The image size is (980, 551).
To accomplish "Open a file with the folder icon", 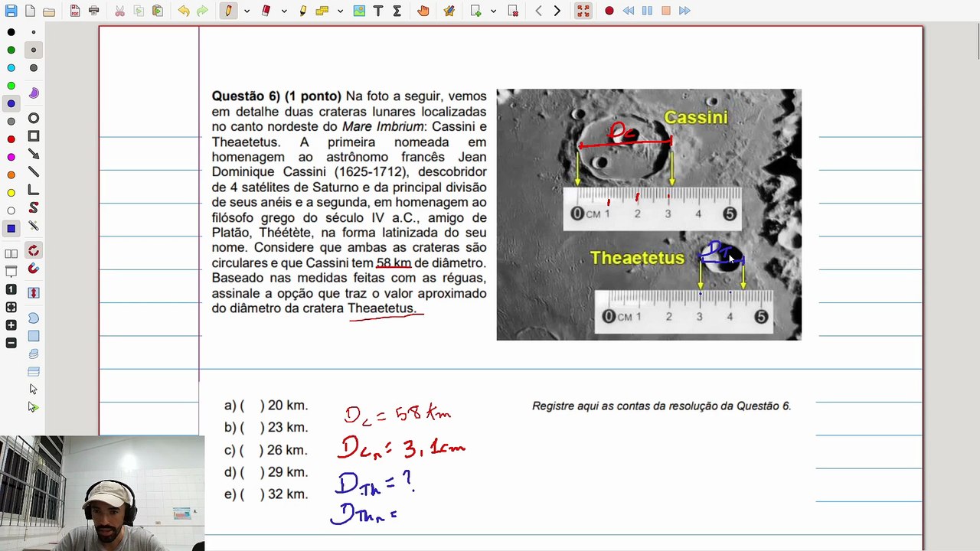I will pyautogui.click(x=49, y=11).
